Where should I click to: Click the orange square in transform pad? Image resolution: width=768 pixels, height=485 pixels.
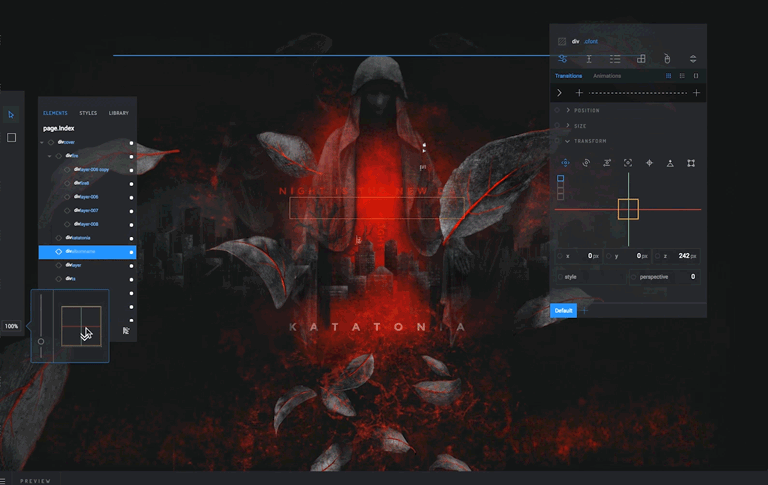[x=628, y=209]
